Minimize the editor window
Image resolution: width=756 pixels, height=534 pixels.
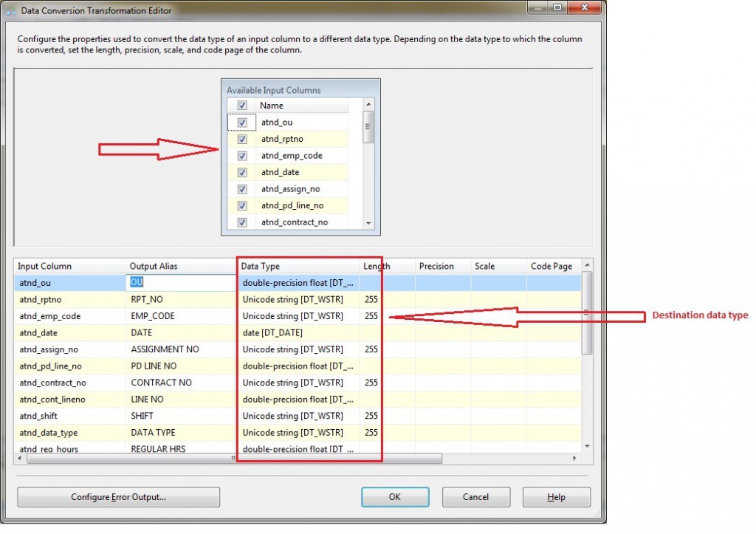[537, 8]
